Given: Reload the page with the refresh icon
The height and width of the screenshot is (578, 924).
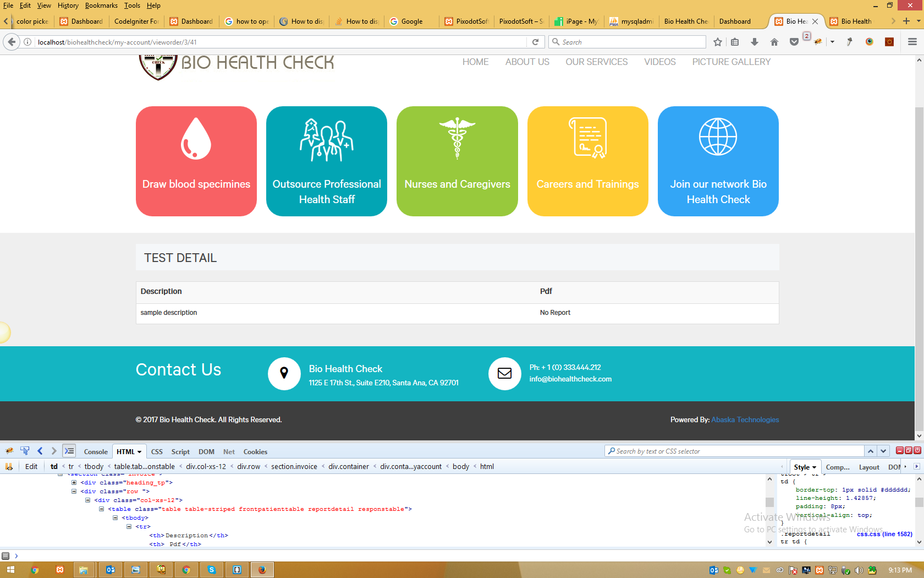Looking at the screenshot, I should (x=535, y=42).
